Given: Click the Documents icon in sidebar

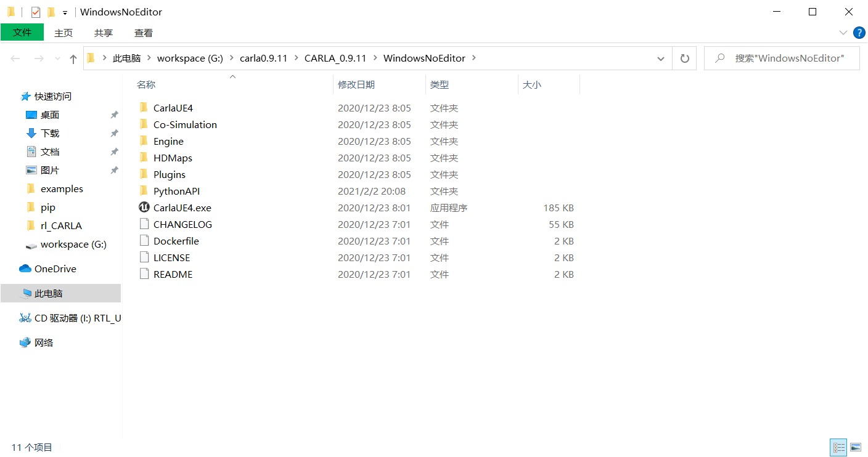Looking at the screenshot, I should tap(31, 152).
